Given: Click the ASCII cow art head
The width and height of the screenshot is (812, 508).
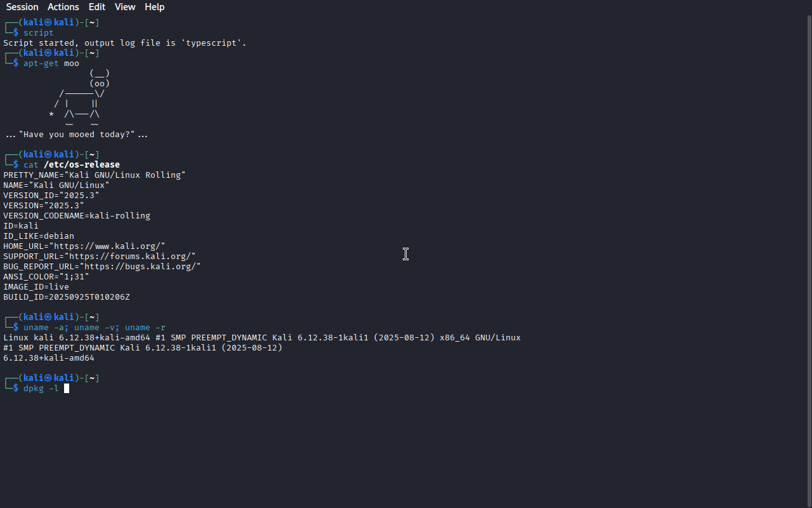Looking at the screenshot, I should [100, 78].
